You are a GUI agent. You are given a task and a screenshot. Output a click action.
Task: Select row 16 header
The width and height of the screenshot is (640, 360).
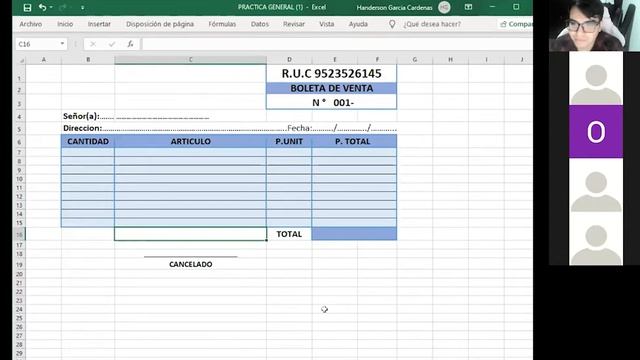19,234
